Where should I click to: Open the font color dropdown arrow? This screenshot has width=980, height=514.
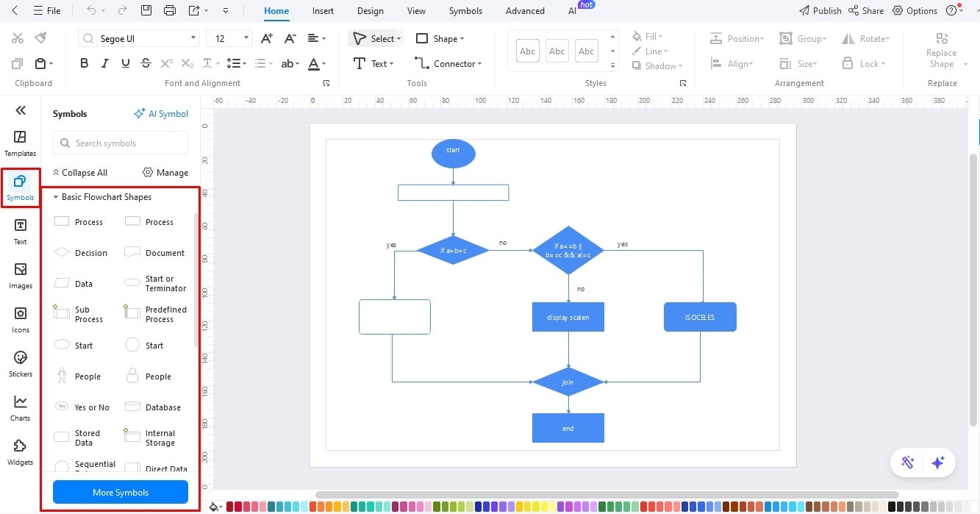click(x=325, y=64)
